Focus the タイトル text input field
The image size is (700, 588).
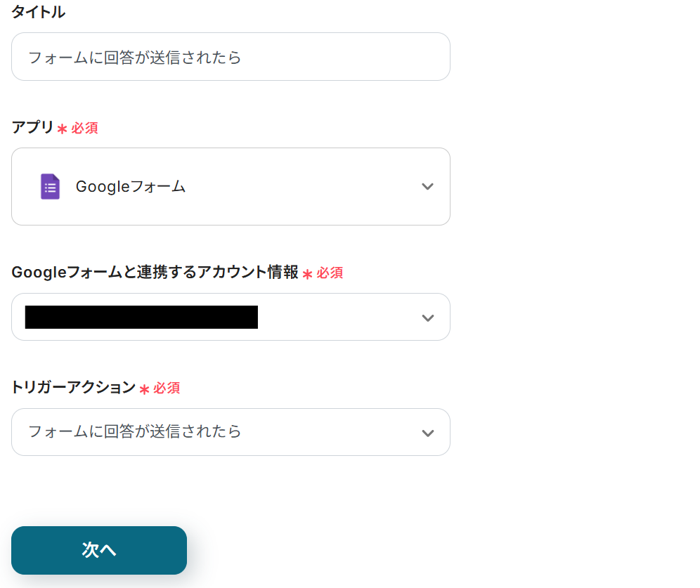pos(231,57)
